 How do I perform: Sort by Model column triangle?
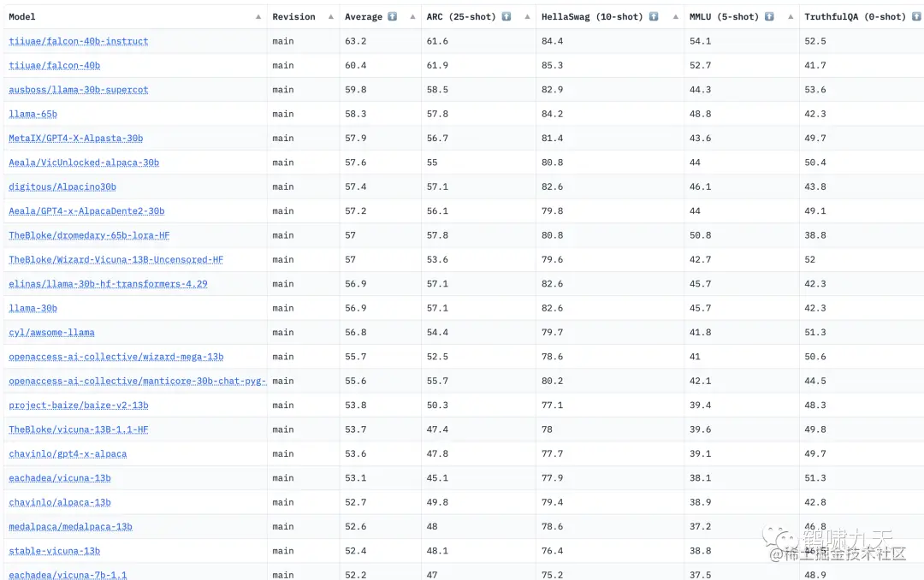coord(258,16)
